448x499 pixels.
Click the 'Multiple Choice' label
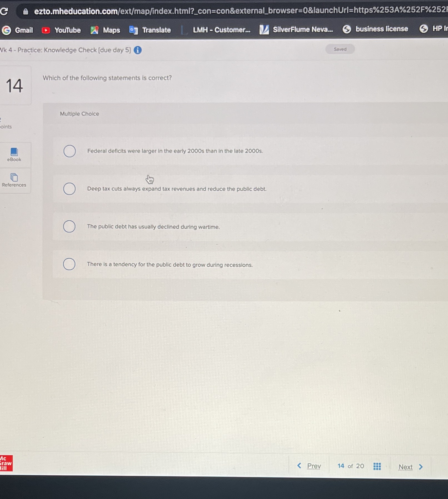click(x=79, y=114)
